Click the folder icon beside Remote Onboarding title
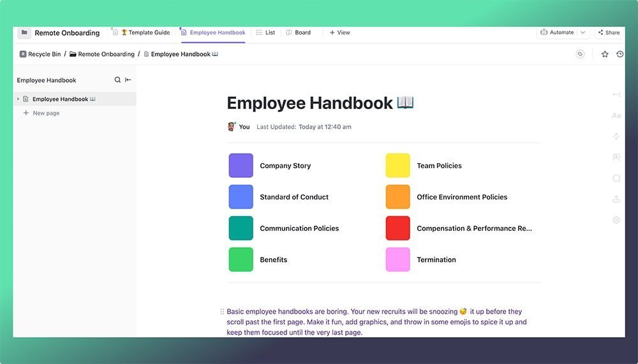The height and width of the screenshot is (364, 638). pyautogui.click(x=24, y=33)
